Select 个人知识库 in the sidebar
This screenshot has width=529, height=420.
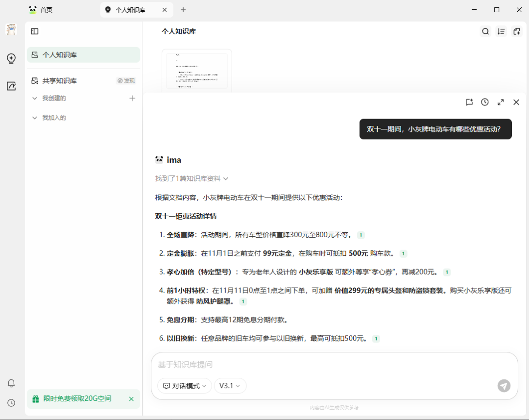[83, 55]
